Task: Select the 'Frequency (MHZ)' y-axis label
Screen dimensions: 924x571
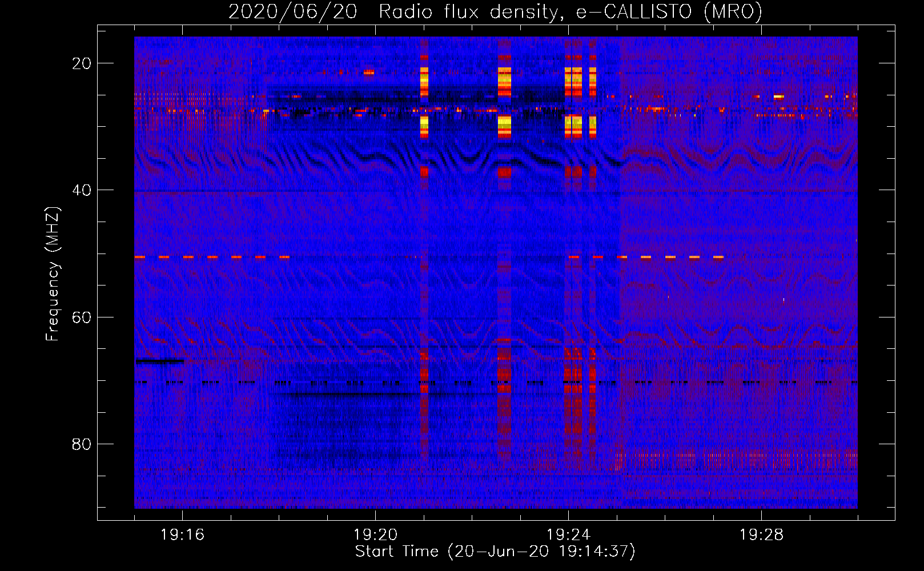Action: coord(53,274)
